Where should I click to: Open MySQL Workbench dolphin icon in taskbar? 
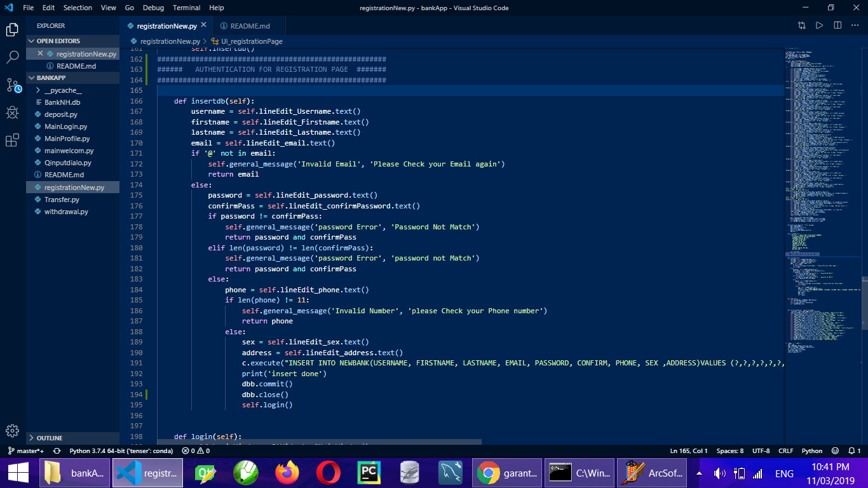tap(450, 473)
